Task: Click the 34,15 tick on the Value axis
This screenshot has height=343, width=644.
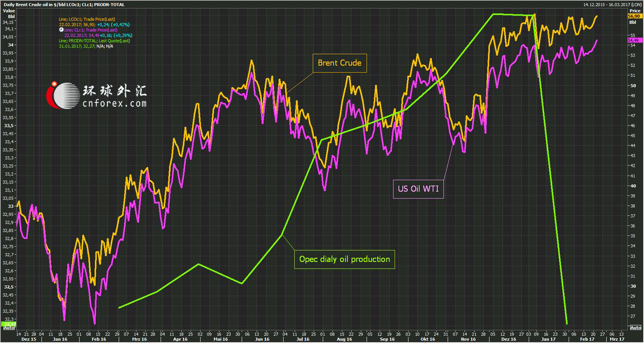Action: coord(8,22)
